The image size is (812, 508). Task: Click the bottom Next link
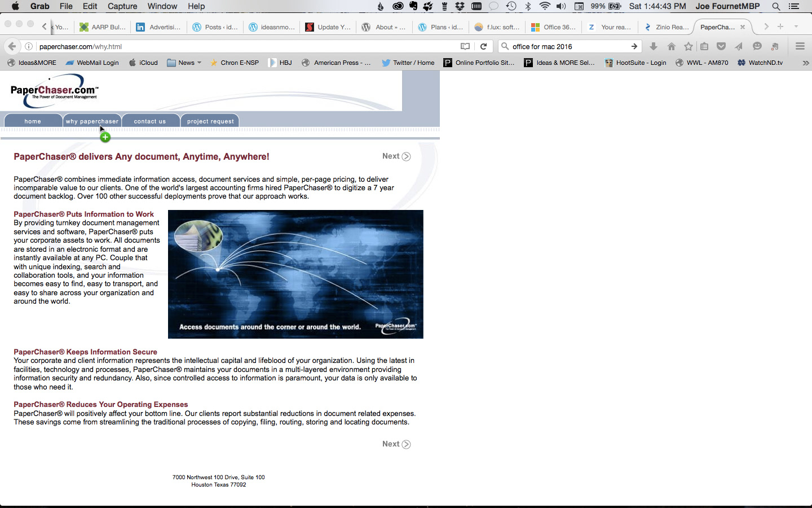click(396, 444)
